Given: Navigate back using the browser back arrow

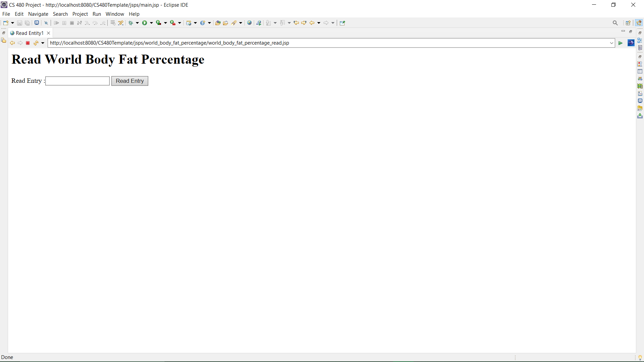Looking at the screenshot, I should point(12,43).
